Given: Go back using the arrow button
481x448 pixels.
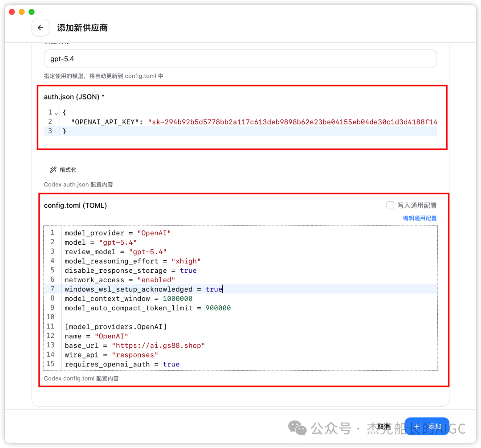Looking at the screenshot, I should click(40, 28).
